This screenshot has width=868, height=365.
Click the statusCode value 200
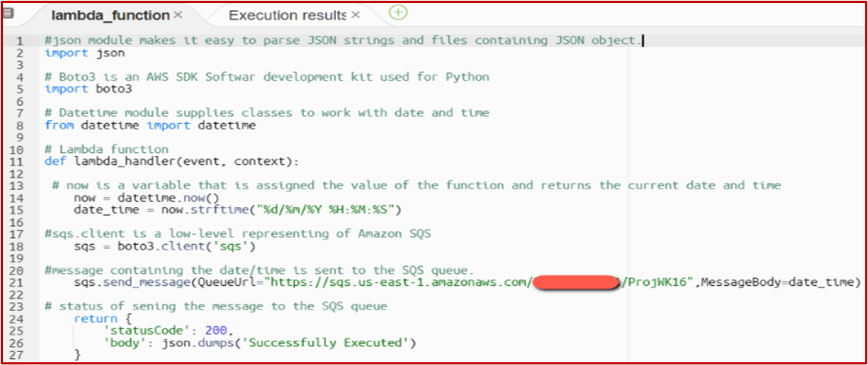tap(215, 331)
